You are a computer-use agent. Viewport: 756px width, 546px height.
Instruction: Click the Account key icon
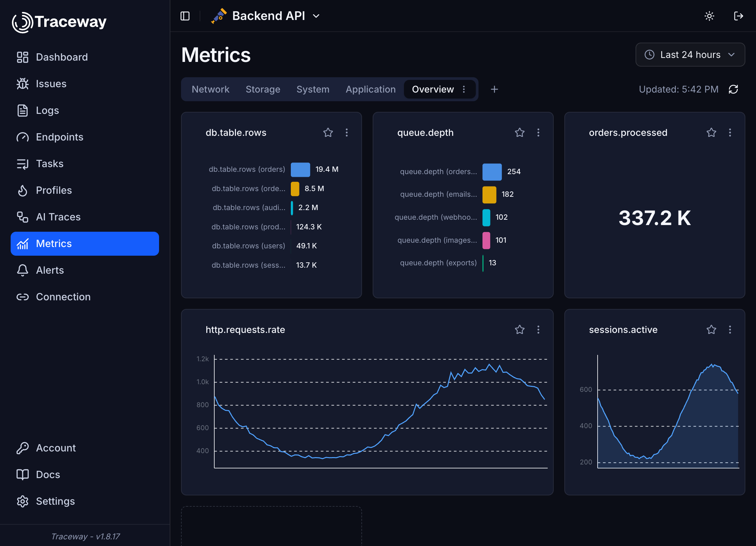[x=23, y=448]
